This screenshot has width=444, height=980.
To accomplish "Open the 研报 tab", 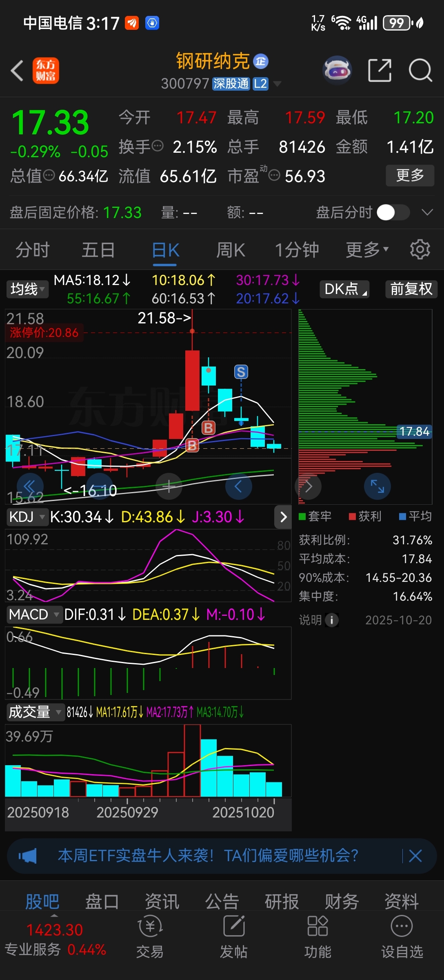I will 282,902.
